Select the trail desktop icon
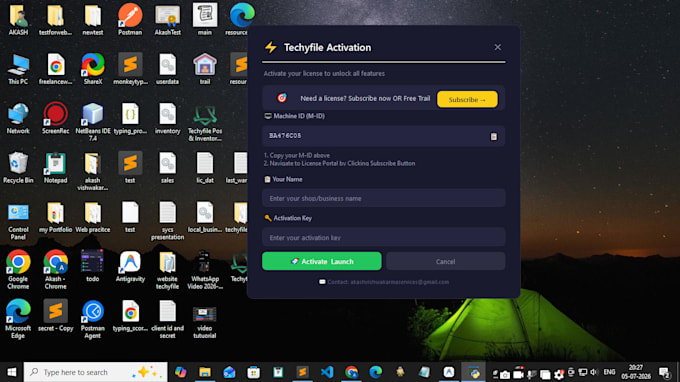The height and width of the screenshot is (382, 680). coord(205,69)
